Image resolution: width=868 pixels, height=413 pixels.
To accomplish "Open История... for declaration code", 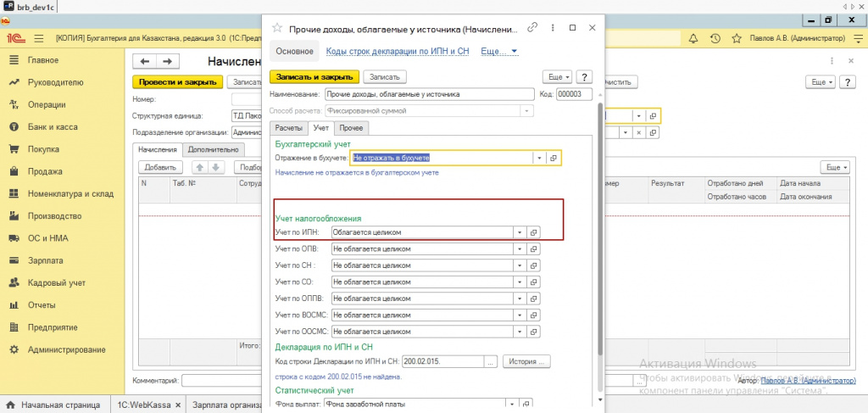I will 527,361.
